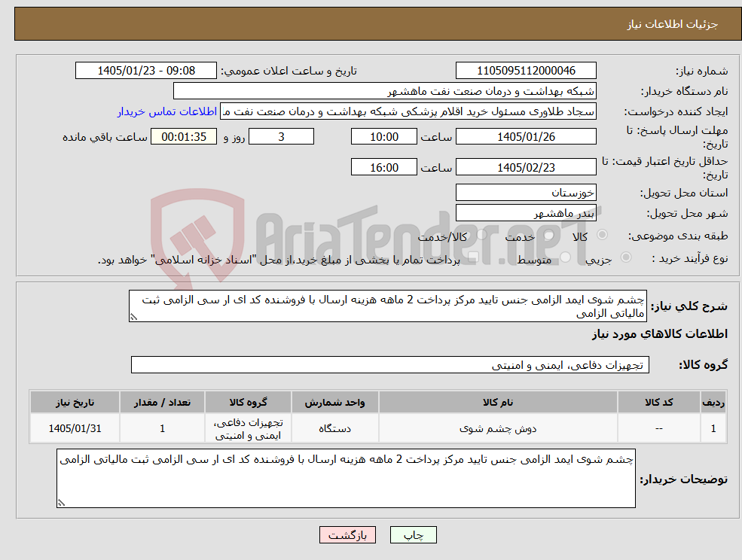Click item name cell دوش چشم شوی

pos(498,428)
